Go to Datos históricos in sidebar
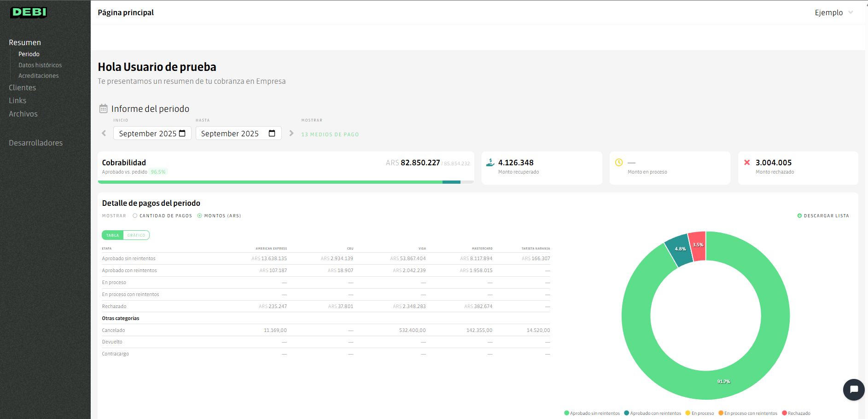This screenshot has height=419, width=868. pos(40,65)
